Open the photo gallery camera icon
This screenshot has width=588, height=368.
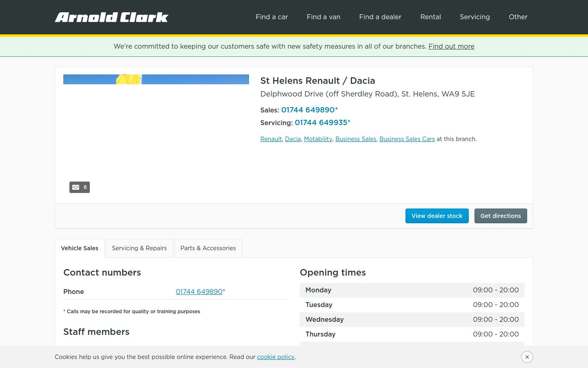click(79, 187)
